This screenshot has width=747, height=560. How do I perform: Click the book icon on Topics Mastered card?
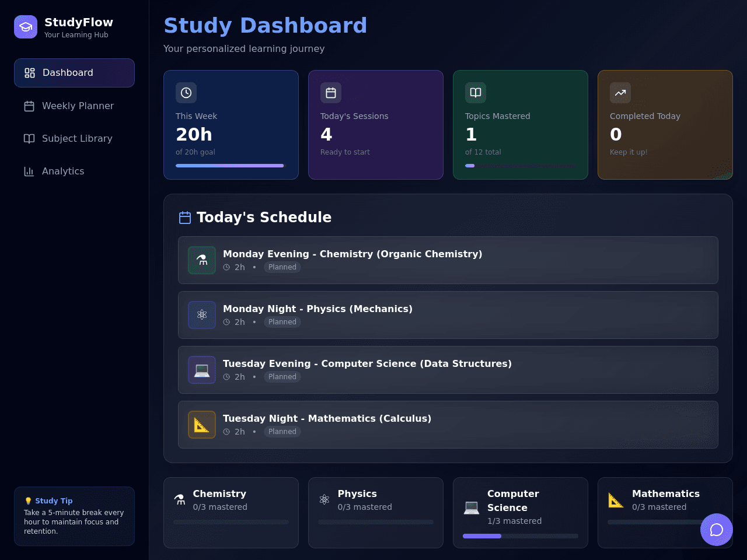pos(476,93)
